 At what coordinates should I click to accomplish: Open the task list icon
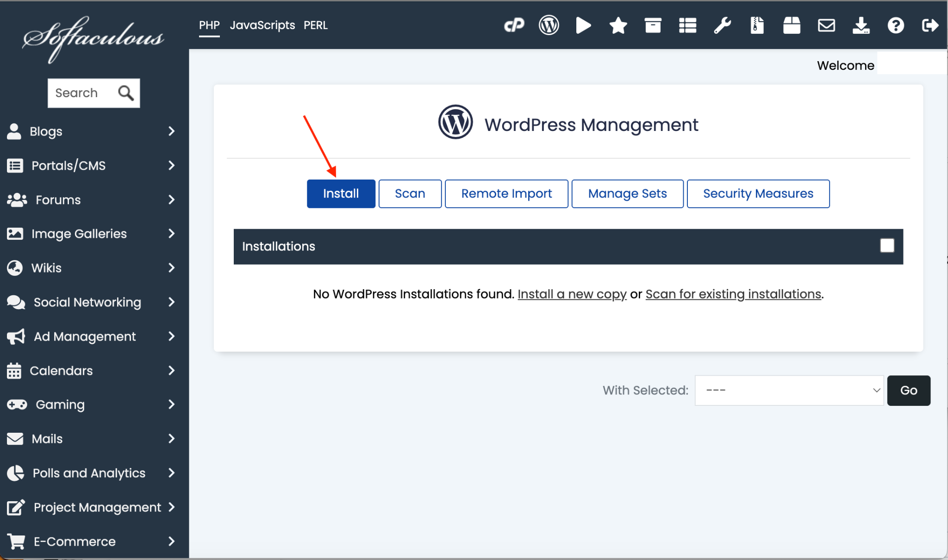(x=687, y=25)
